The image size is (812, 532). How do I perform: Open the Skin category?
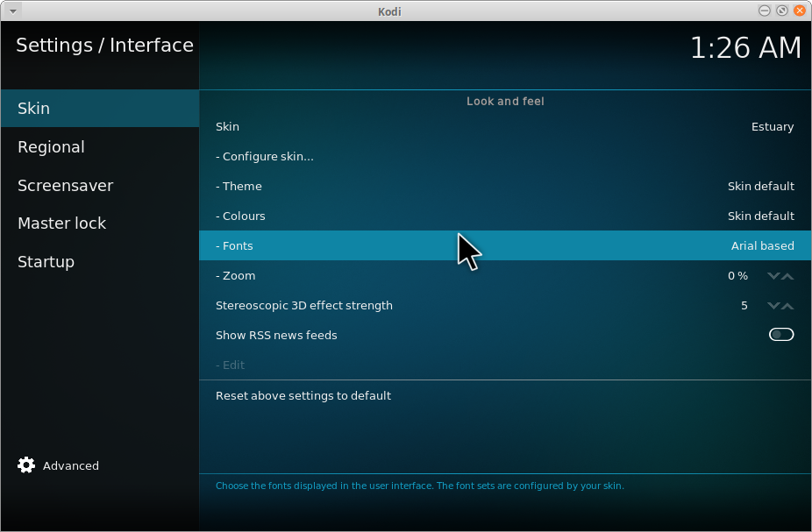(100, 108)
